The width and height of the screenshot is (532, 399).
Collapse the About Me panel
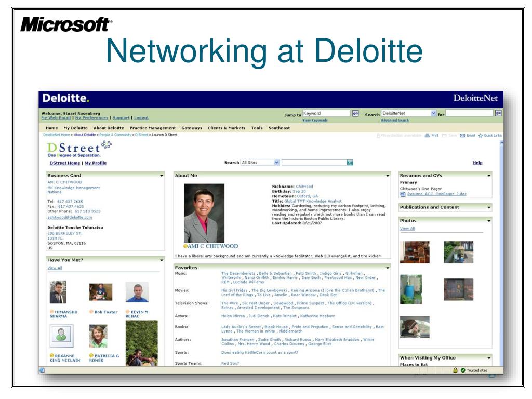coord(388,176)
